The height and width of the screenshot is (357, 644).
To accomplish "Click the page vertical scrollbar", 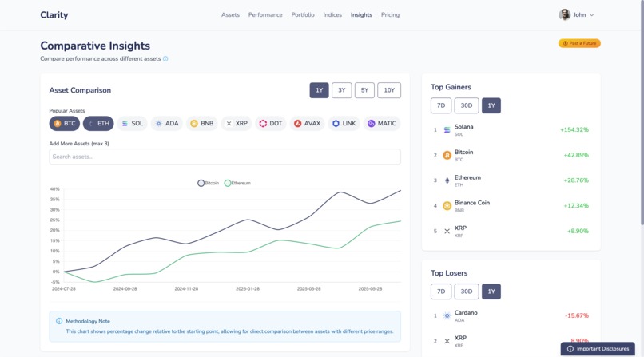I will [642, 113].
